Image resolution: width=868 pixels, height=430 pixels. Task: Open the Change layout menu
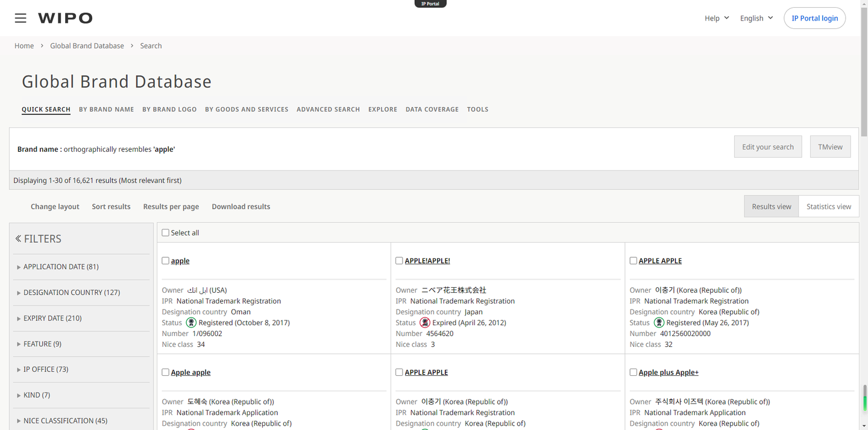coord(55,207)
